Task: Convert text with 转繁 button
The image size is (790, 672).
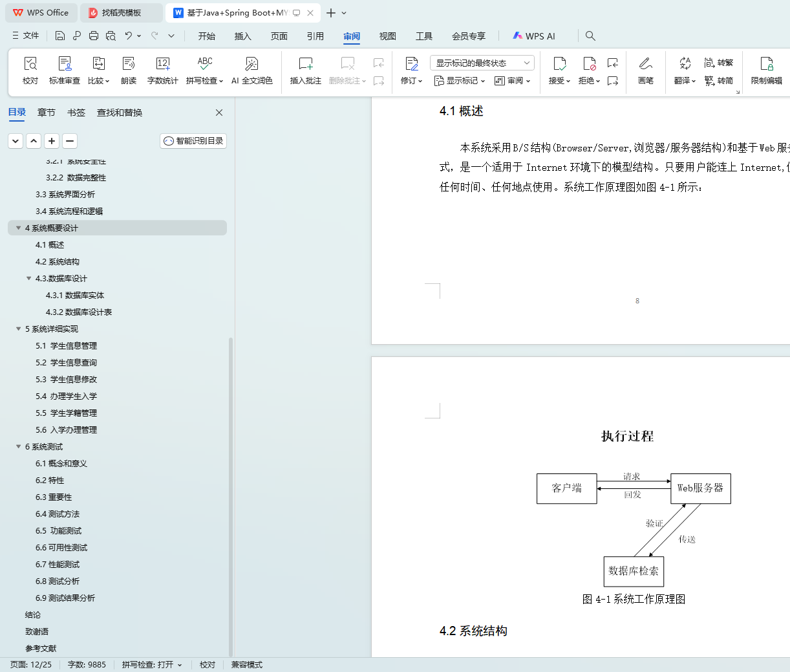Action: 719,63
